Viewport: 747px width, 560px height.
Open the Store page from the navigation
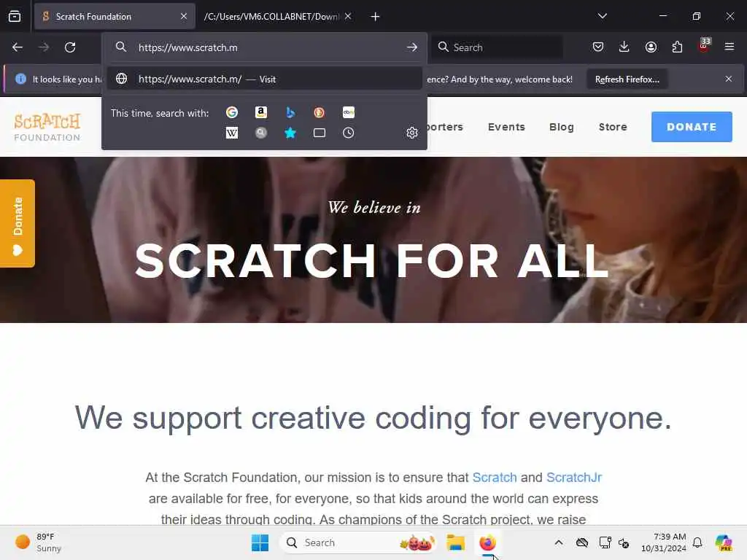(613, 127)
